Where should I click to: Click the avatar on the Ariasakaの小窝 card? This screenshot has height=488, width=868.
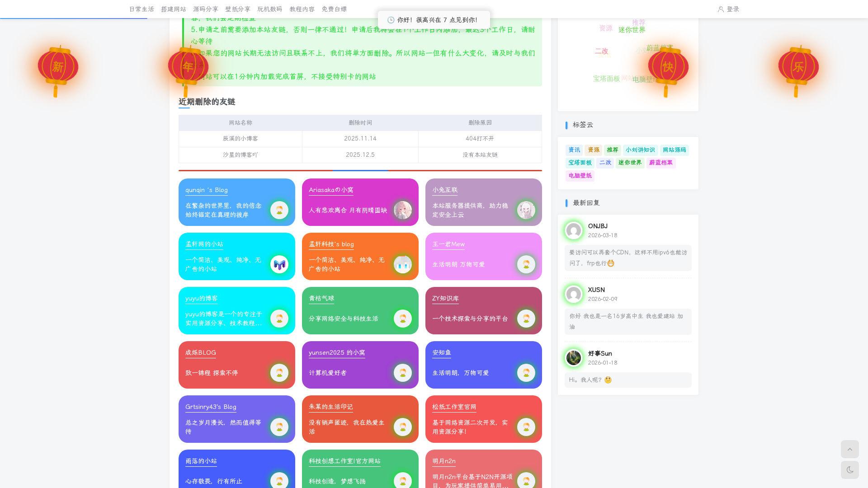(402, 210)
